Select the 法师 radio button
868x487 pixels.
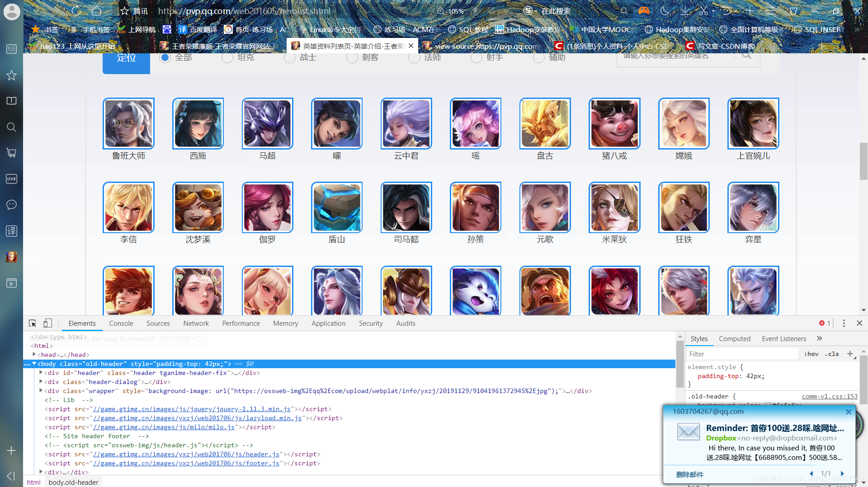(414, 57)
